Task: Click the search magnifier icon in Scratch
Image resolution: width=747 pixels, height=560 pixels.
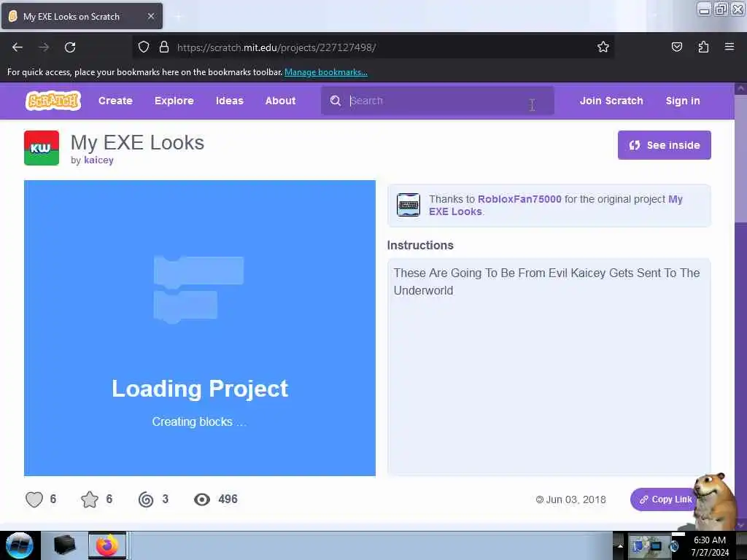Action: click(336, 101)
